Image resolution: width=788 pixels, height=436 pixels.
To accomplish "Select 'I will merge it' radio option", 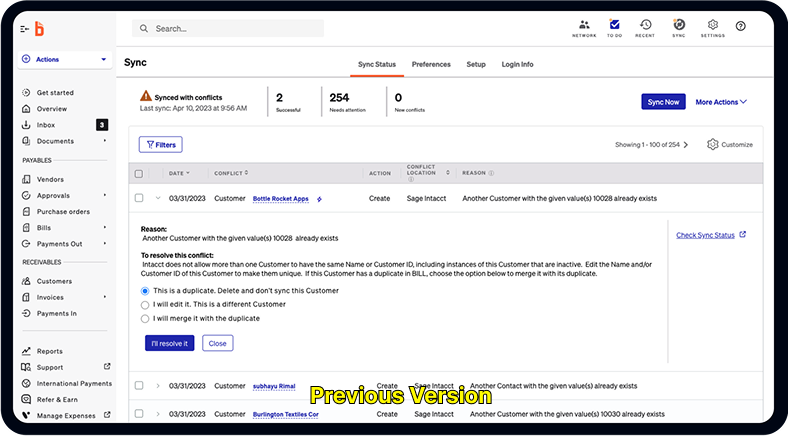I will click(145, 319).
